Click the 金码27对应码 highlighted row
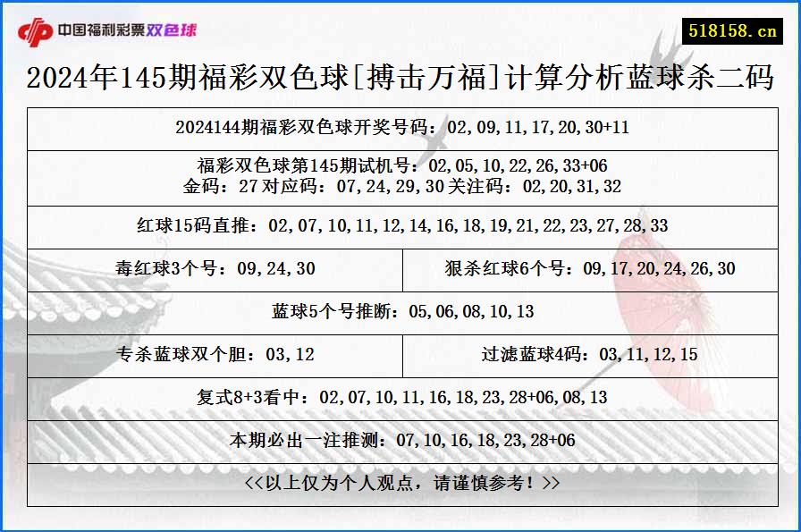The width and height of the screenshot is (801, 532). point(400,188)
